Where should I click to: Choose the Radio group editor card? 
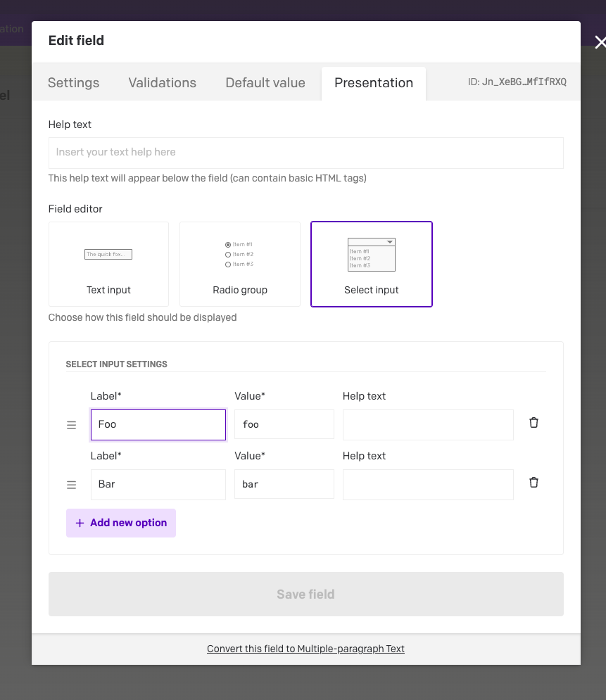tap(240, 265)
